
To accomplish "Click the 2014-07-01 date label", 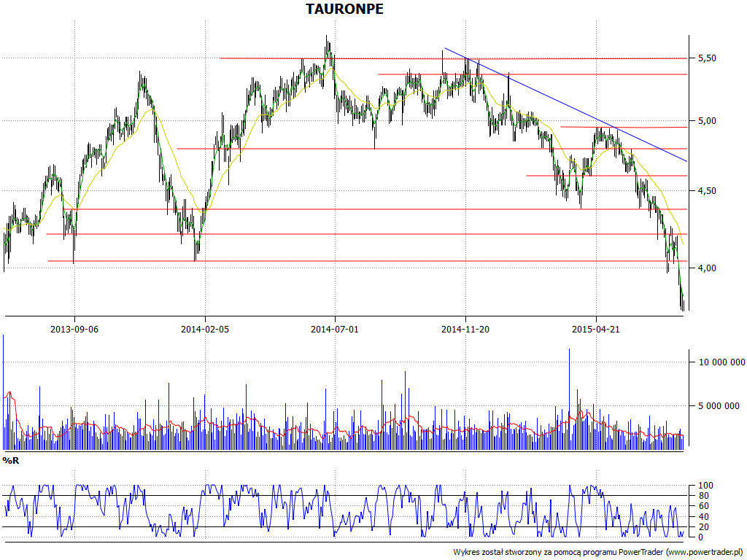I will 334,329.
